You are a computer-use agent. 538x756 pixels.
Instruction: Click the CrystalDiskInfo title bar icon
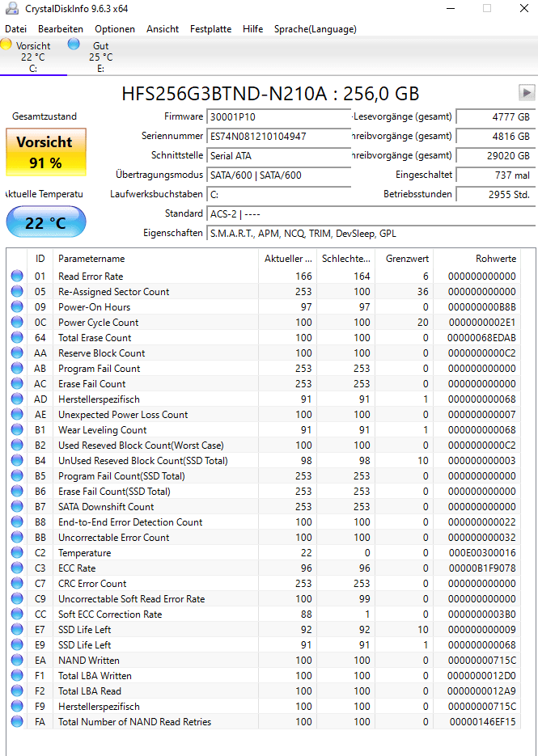coord(13,8)
